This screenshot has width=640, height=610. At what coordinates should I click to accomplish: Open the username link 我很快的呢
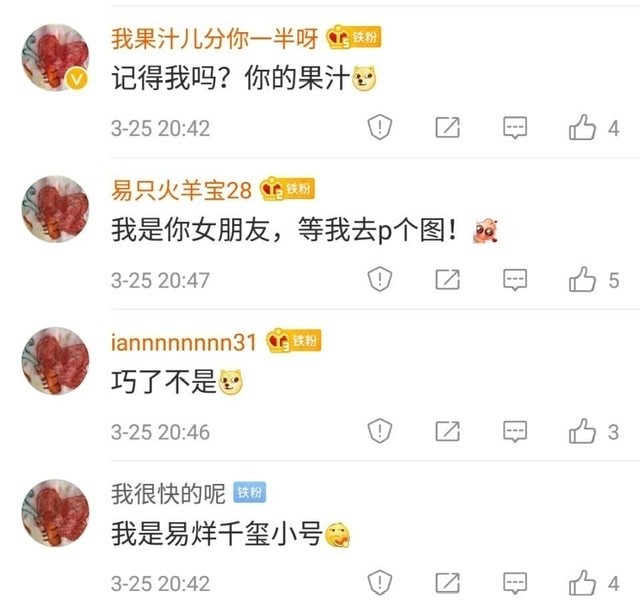point(168,494)
